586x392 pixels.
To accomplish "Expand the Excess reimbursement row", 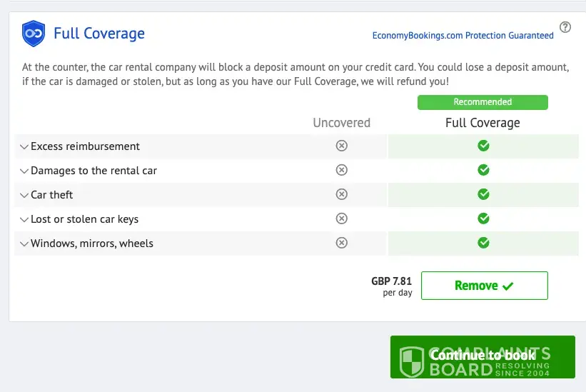I will tap(24, 147).
